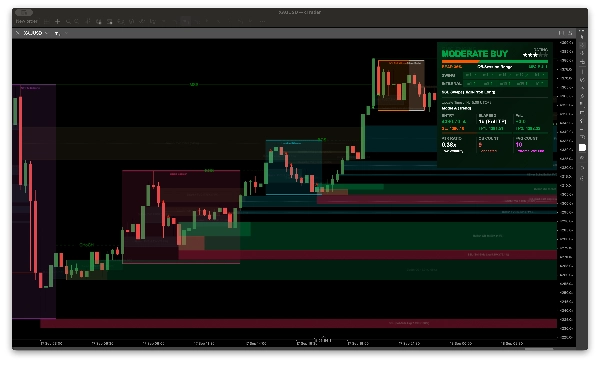Viewport: 600px width, 366px height.
Task: Open the three-dots more options toolbar icon
Action: click(x=262, y=21)
